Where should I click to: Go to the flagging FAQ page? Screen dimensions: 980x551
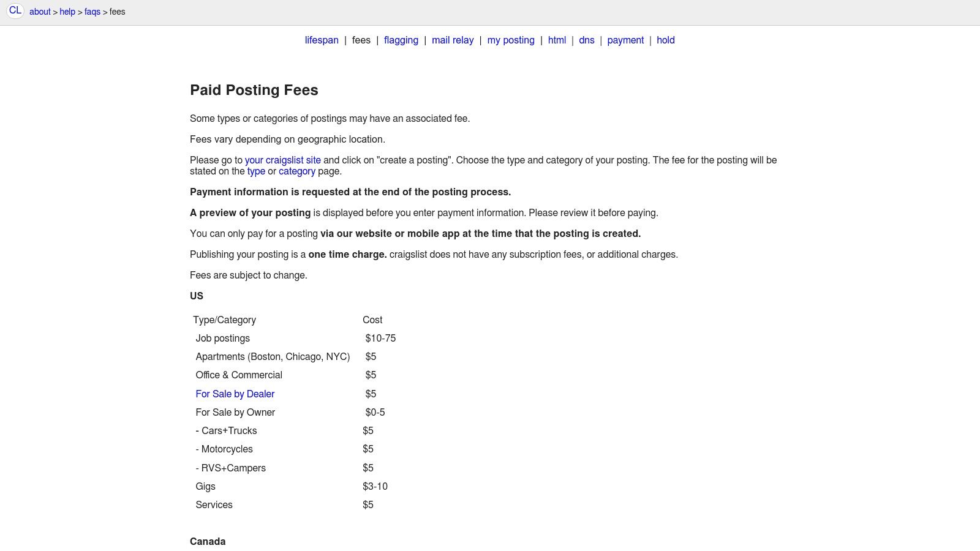click(x=401, y=40)
